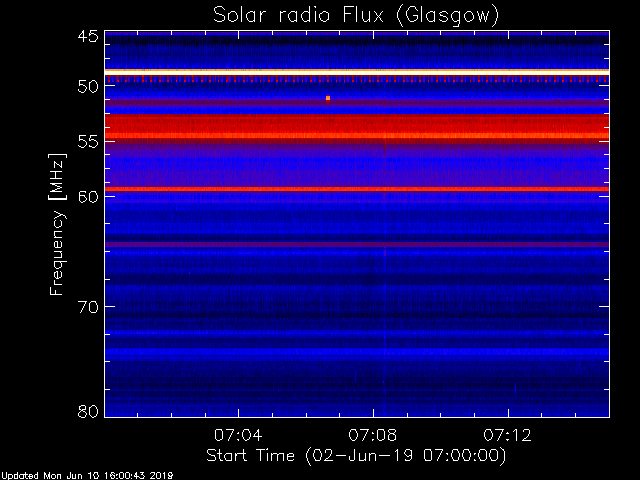Click the plot title Solar radio Flux (Glasgow)
This screenshot has width=640, height=480.
pos(356,16)
